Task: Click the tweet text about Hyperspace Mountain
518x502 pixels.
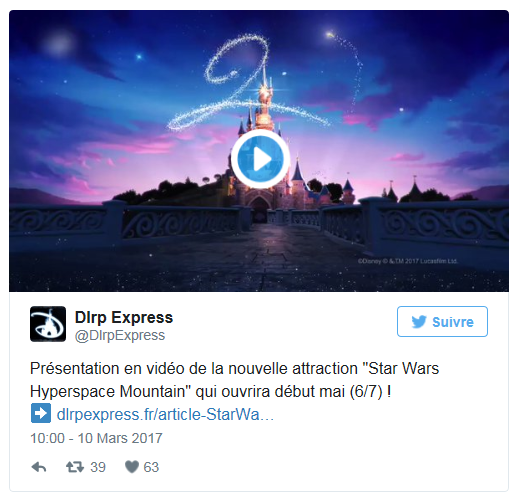Action: point(234,380)
